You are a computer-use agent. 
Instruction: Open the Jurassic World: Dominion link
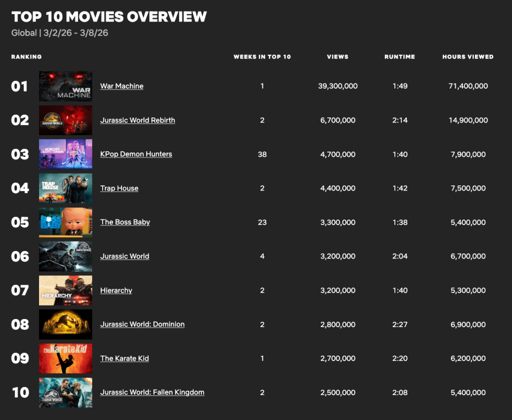tap(142, 324)
